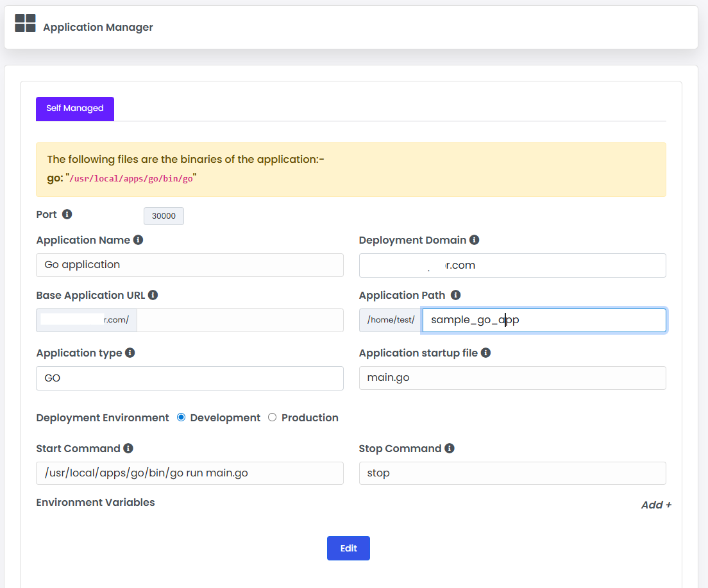Screen dimensions: 708x588
Task: Click the Deployment Domain info icon
Action: [x=474, y=240]
